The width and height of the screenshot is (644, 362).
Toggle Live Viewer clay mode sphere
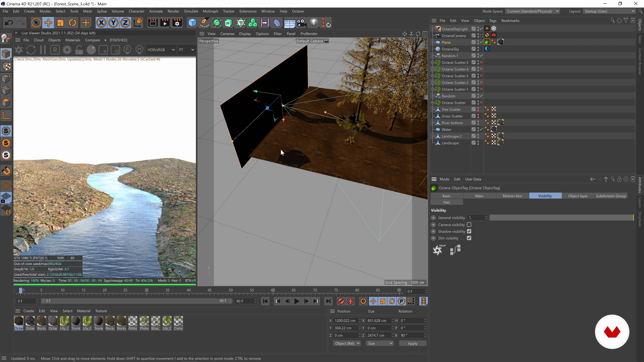[x=91, y=50]
